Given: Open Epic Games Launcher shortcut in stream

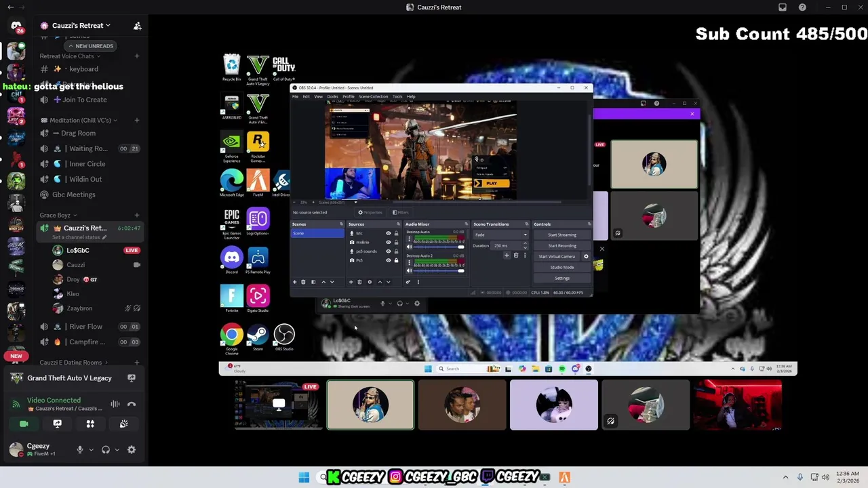Looking at the screenshot, I should tap(231, 224).
